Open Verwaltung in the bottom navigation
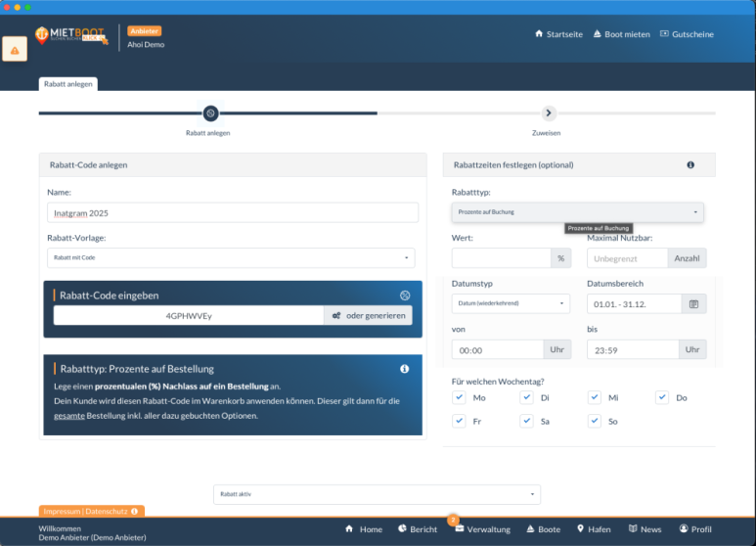 point(482,529)
